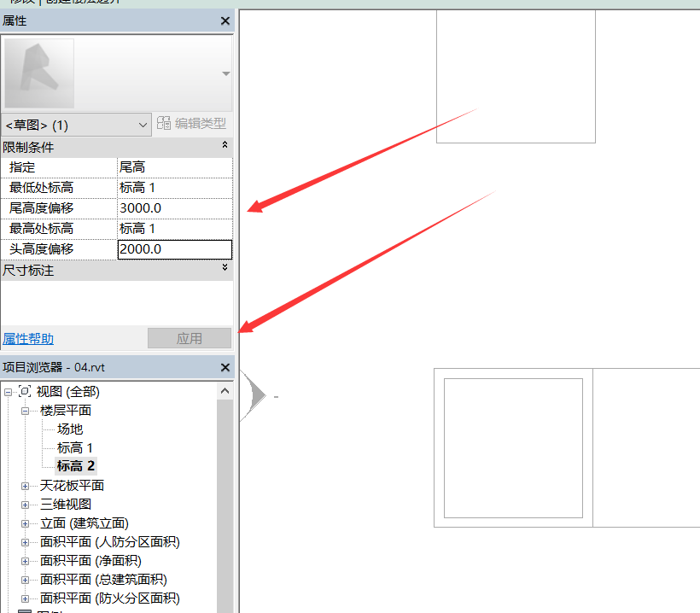Click the Revit type preview thumbnail

tap(39, 73)
